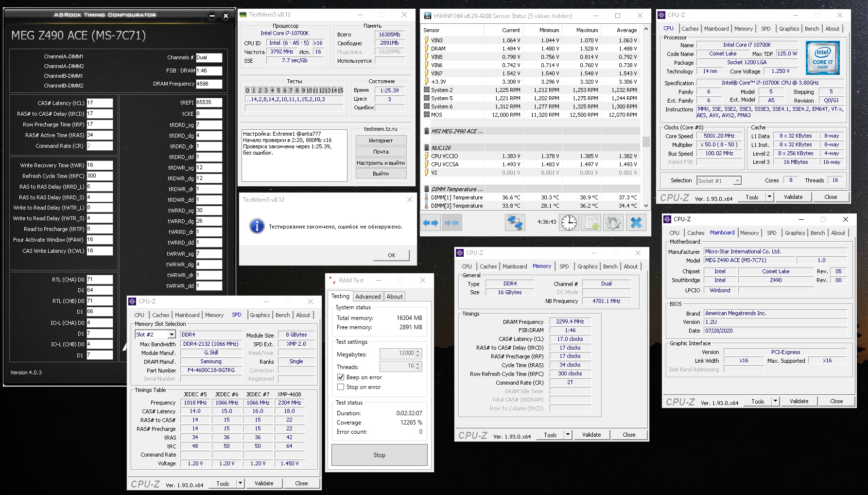Click the Refresh Cycle Time (tRFC) field

click(x=100, y=176)
